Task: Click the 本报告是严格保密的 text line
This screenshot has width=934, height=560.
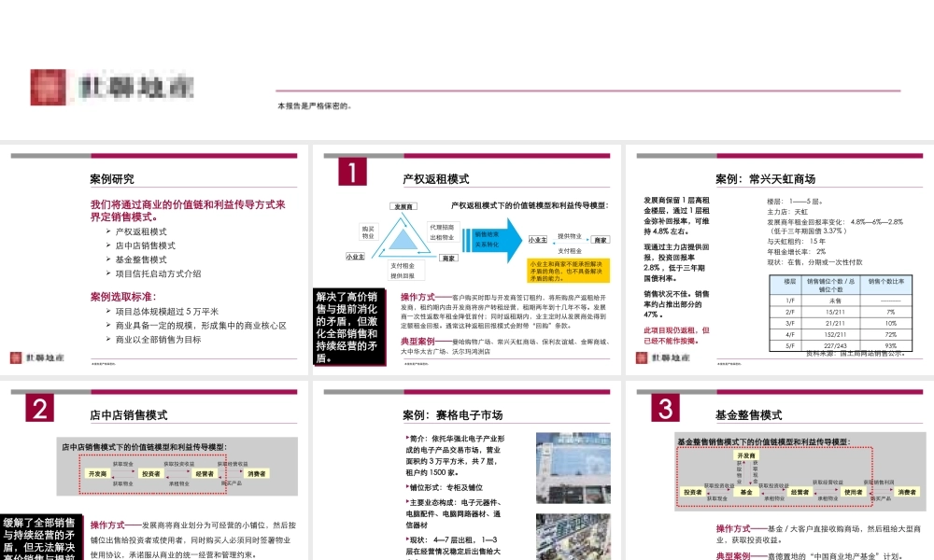Action: click(x=315, y=105)
